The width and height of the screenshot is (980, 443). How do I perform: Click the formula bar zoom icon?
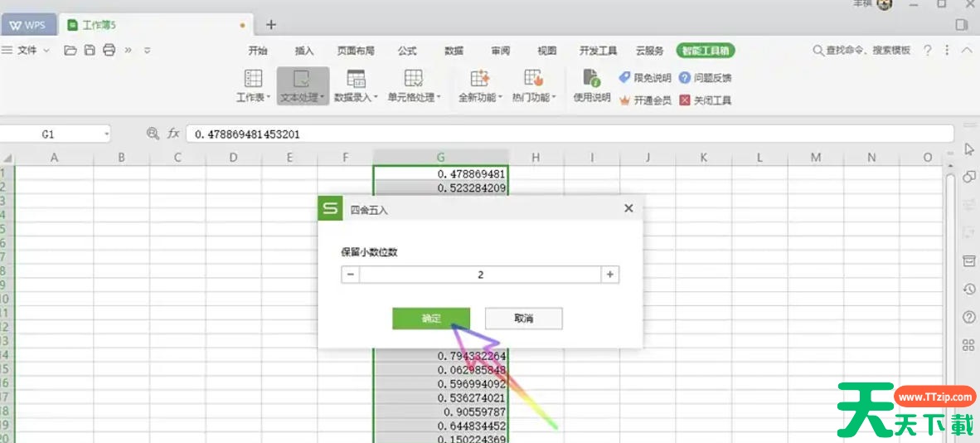point(152,134)
